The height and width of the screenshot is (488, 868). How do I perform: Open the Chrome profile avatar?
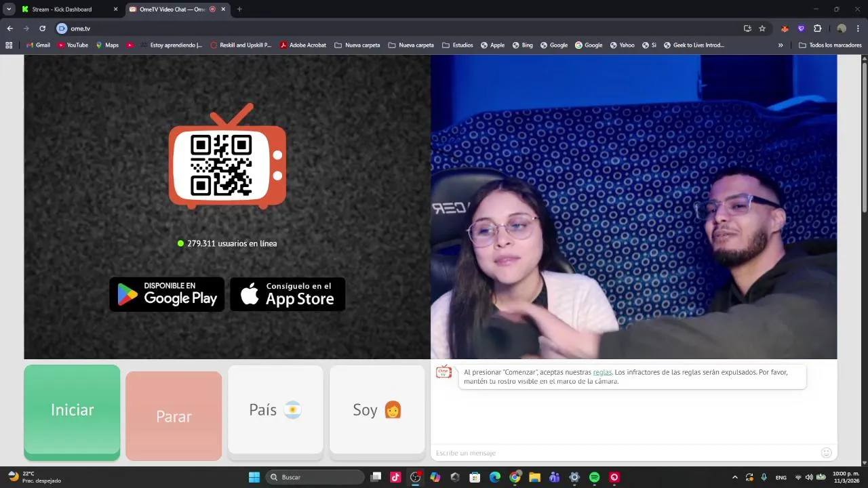(842, 28)
